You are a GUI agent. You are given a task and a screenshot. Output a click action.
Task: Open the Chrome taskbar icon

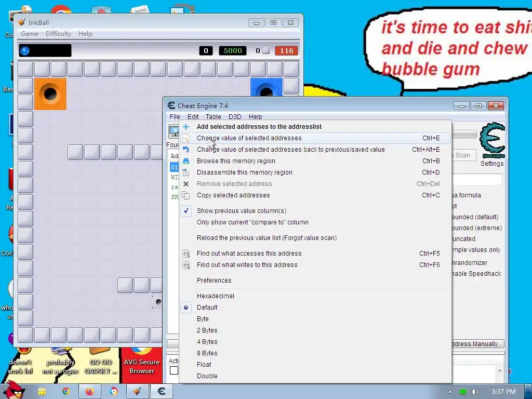(x=65, y=391)
